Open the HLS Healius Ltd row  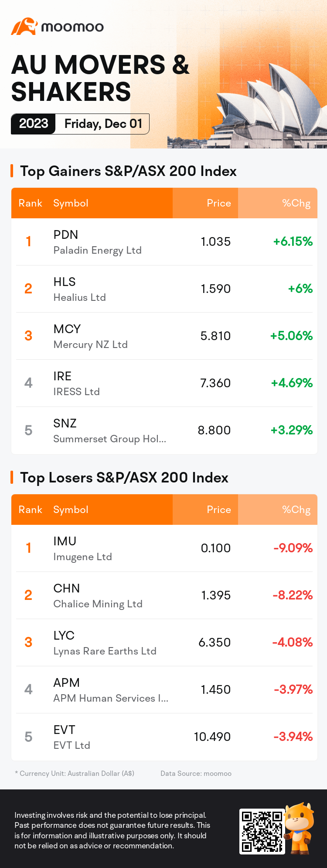click(164, 289)
